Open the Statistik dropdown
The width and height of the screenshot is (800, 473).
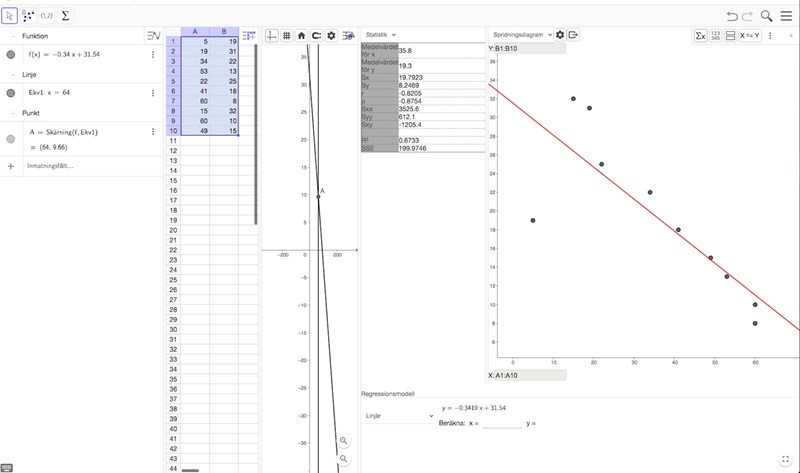pyautogui.click(x=380, y=34)
